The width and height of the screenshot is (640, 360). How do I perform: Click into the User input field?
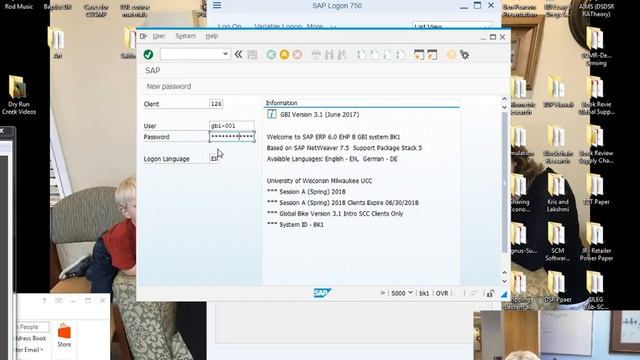point(231,126)
